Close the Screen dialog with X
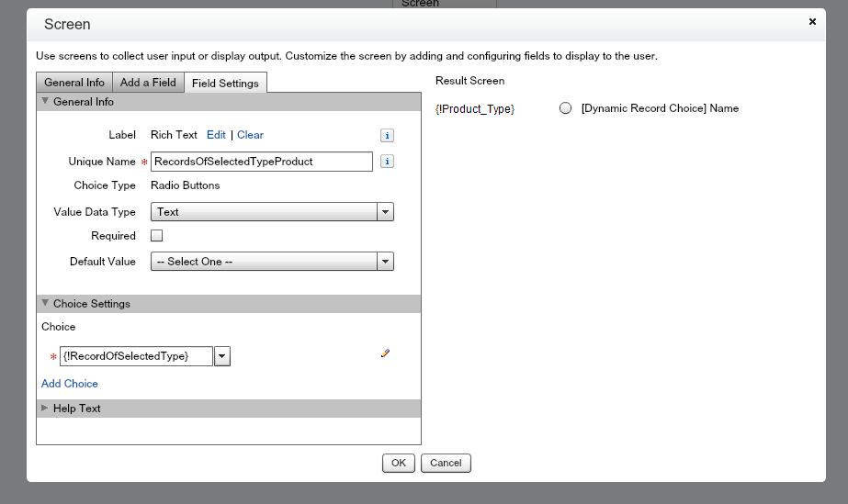This screenshot has width=848, height=504. point(812,21)
